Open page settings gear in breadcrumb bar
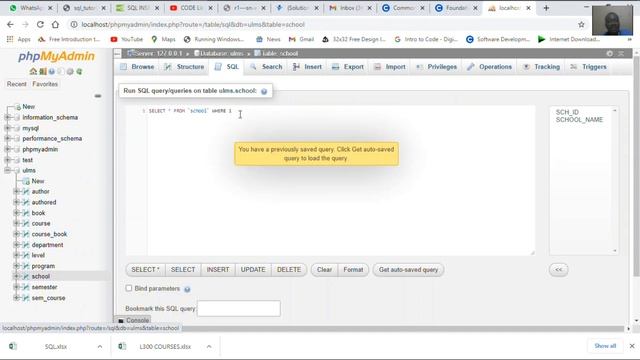Screen dimensions: 640x360 (x=609, y=53)
